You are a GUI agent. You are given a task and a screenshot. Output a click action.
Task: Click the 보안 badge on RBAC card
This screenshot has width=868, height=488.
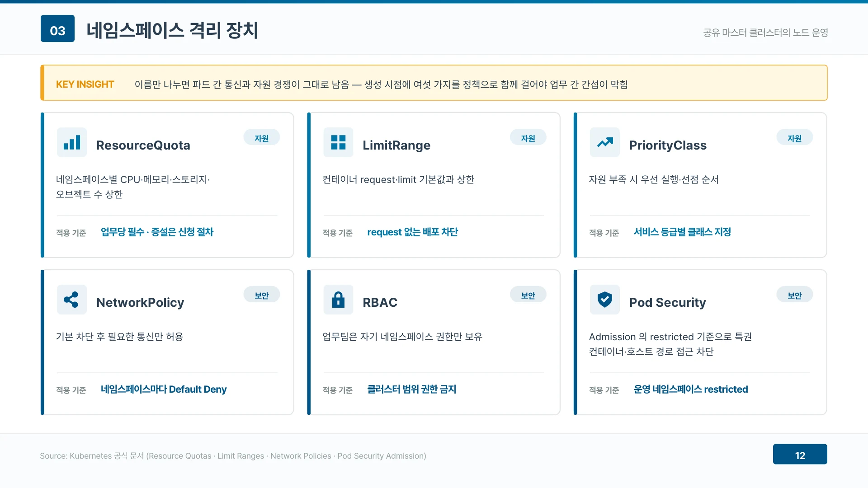pos(528,295)
